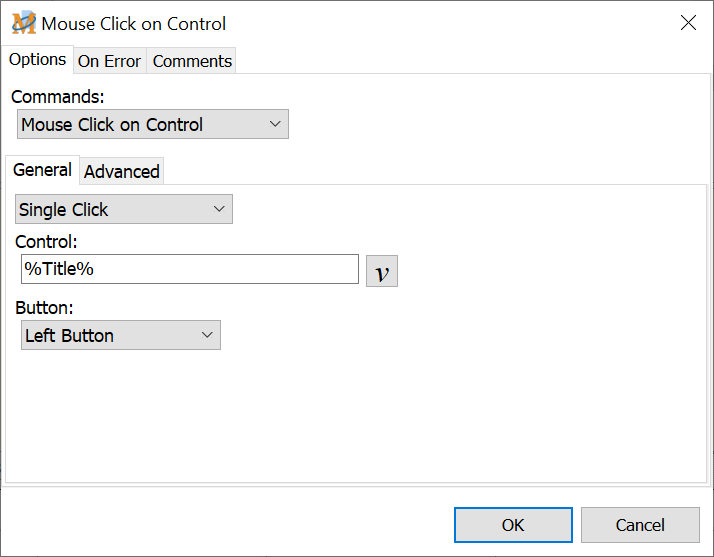
Task: Click the "Button:" label text
Action: point(44,308)
